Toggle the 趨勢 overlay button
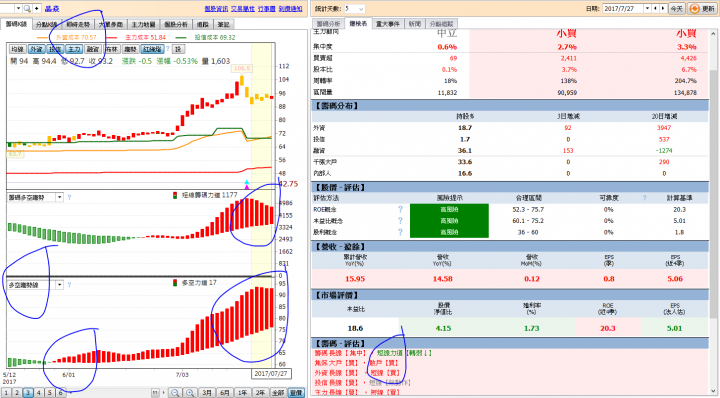The image size is (720, 398). [x=130, y=49]
